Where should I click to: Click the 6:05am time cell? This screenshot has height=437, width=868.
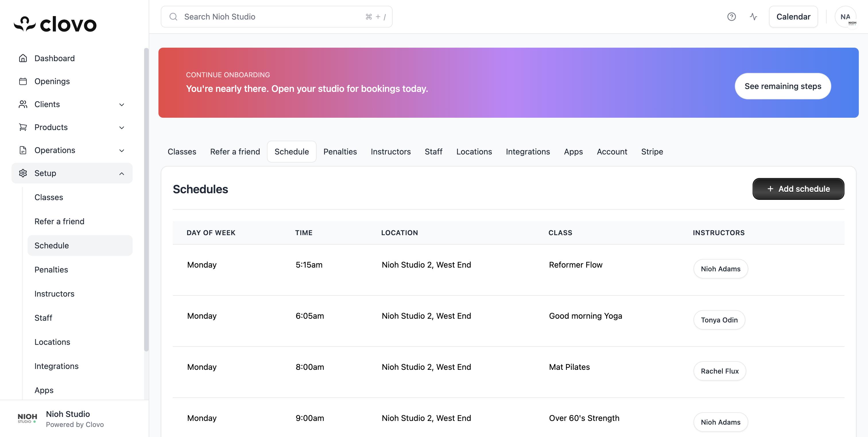click(310, 316)
